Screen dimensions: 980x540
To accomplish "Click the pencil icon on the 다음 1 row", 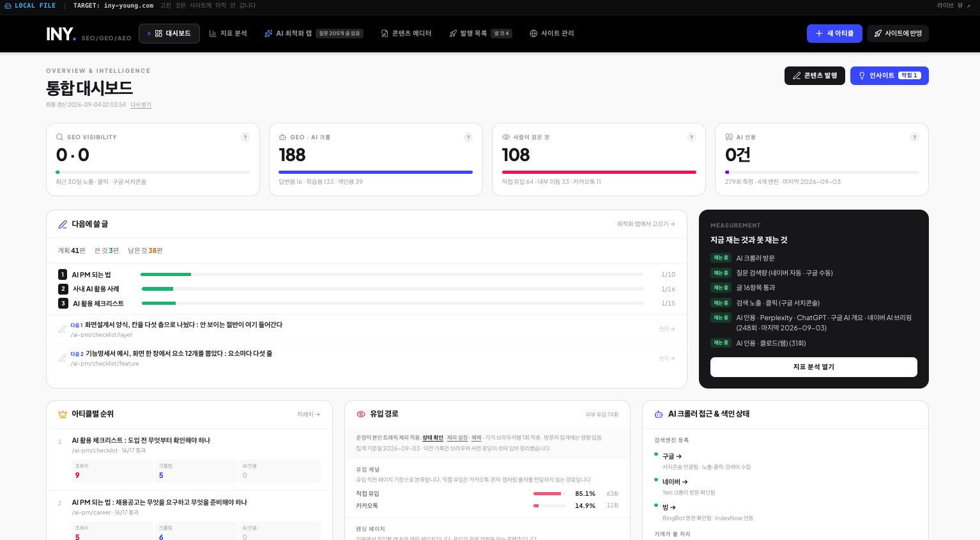I will (x=62, y=330).
